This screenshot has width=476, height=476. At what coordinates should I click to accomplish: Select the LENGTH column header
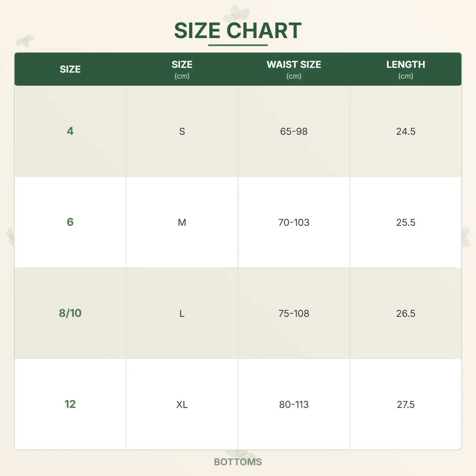(x=405, y=65)
